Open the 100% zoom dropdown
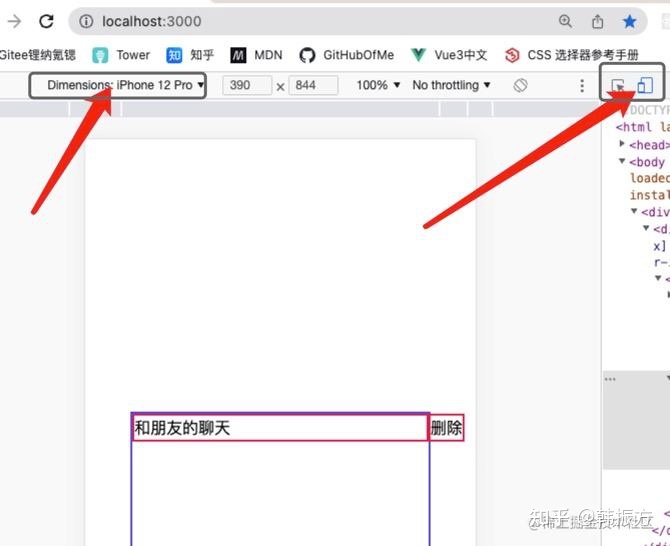The width and height of the screenshot is (670, 546). [x=378, y=85]
